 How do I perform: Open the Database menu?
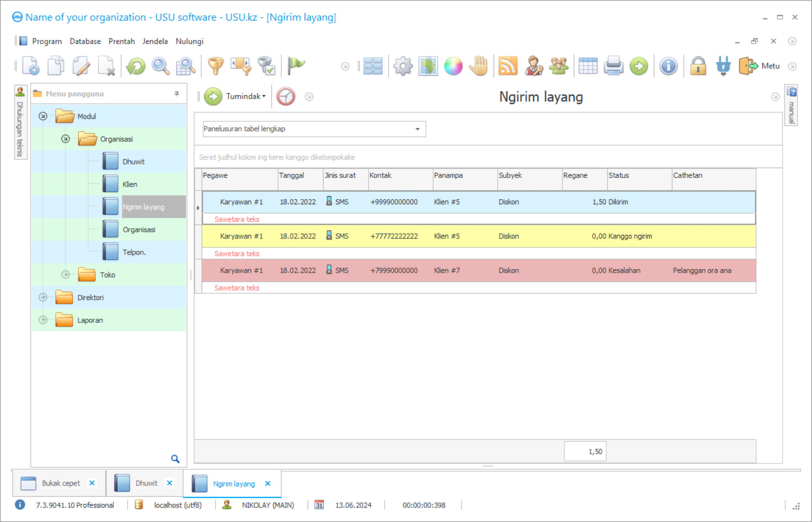[85, 41]
